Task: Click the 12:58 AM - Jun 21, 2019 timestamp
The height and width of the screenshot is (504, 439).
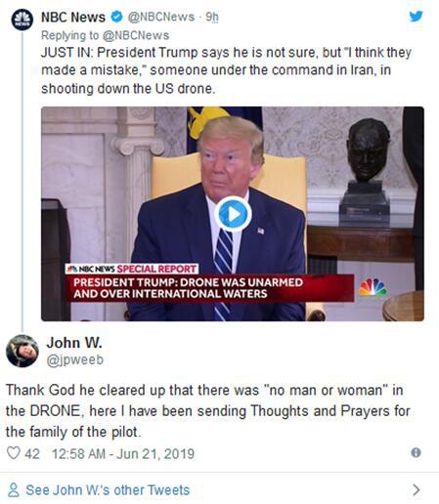Action: (123, 453)
